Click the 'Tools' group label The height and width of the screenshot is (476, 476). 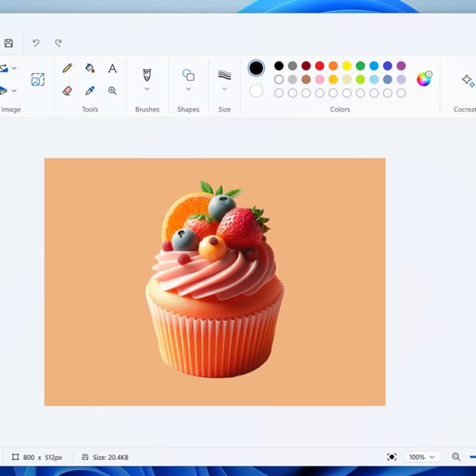[90, 109]
